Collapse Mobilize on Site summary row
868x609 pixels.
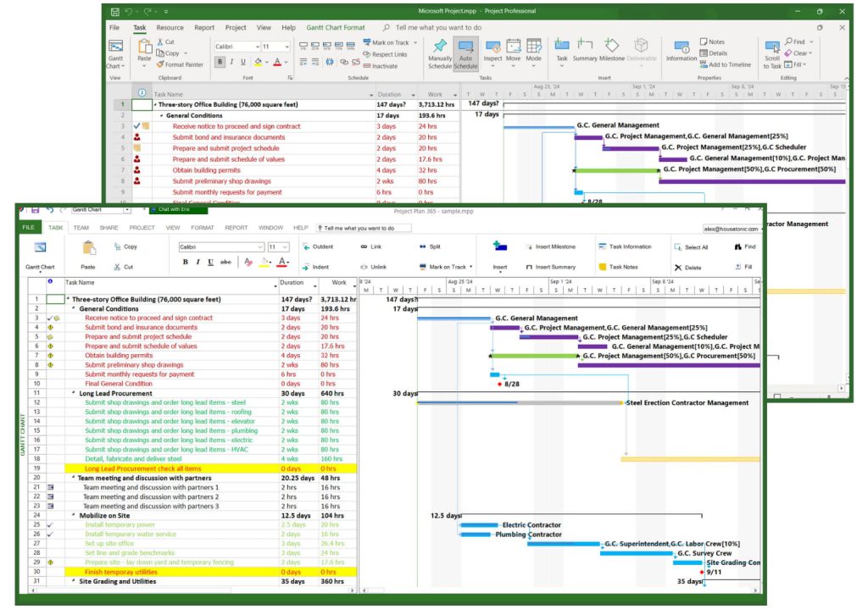75,516
